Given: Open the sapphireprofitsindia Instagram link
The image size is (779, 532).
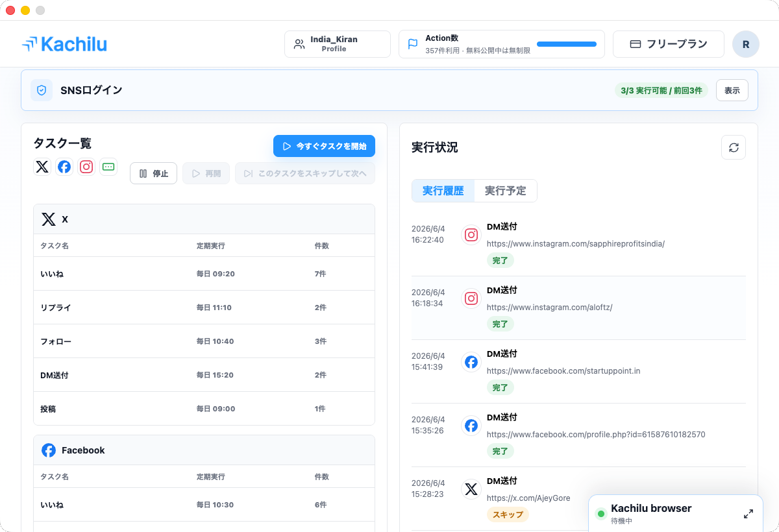Looking at the screenshot, I should click(x=576, y=244).
